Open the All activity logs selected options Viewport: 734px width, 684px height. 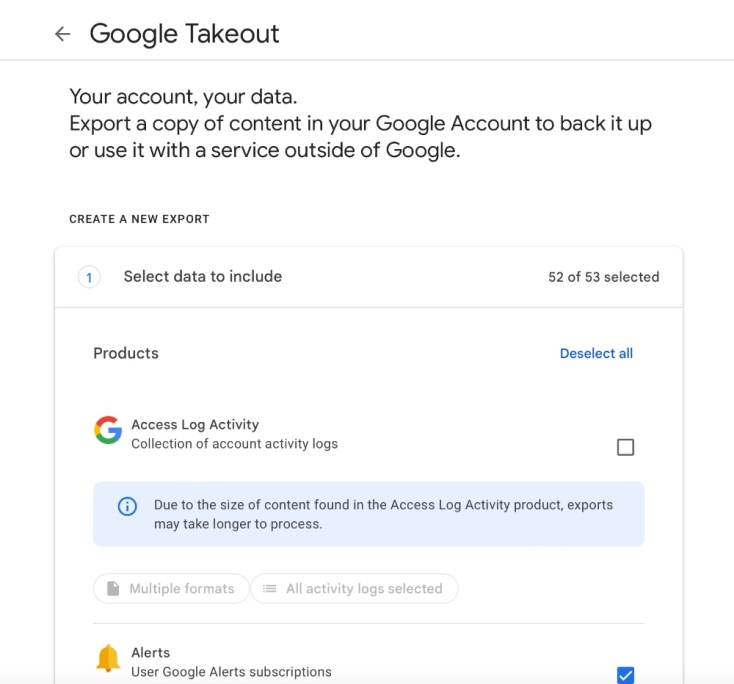tap(354, 589)
